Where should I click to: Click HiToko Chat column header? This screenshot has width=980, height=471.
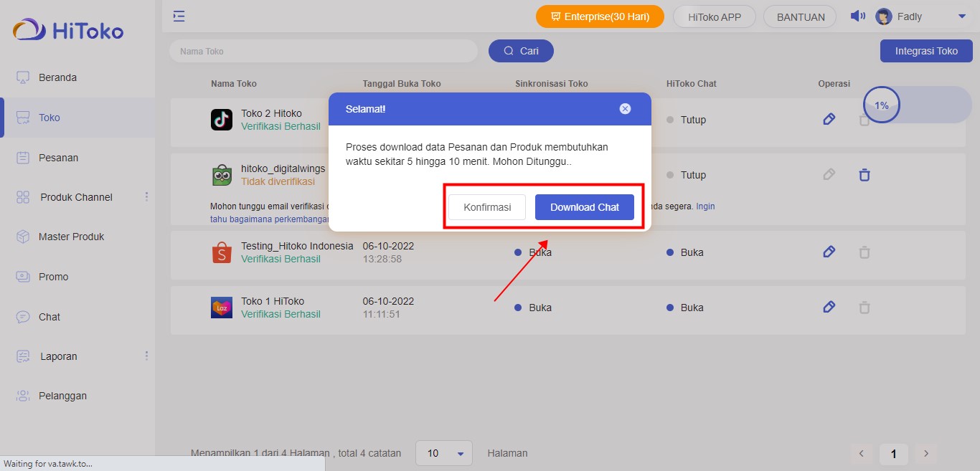[692, 84]
